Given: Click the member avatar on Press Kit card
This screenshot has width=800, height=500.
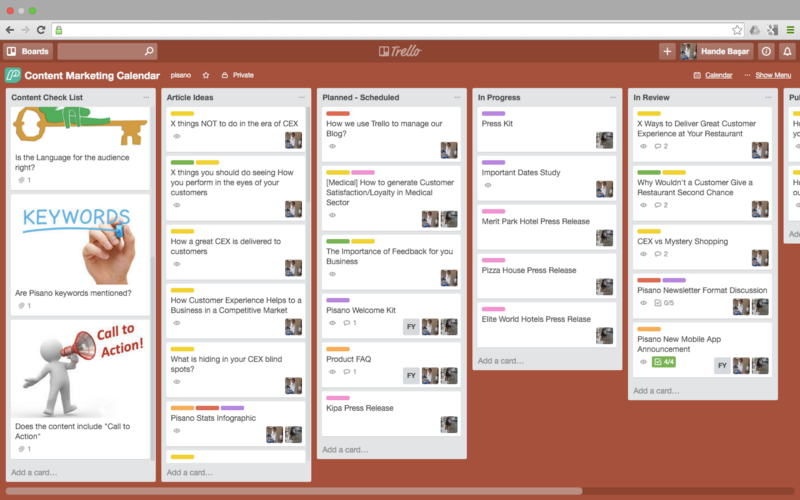Looking at the screenshot, I should pos(605,140).
